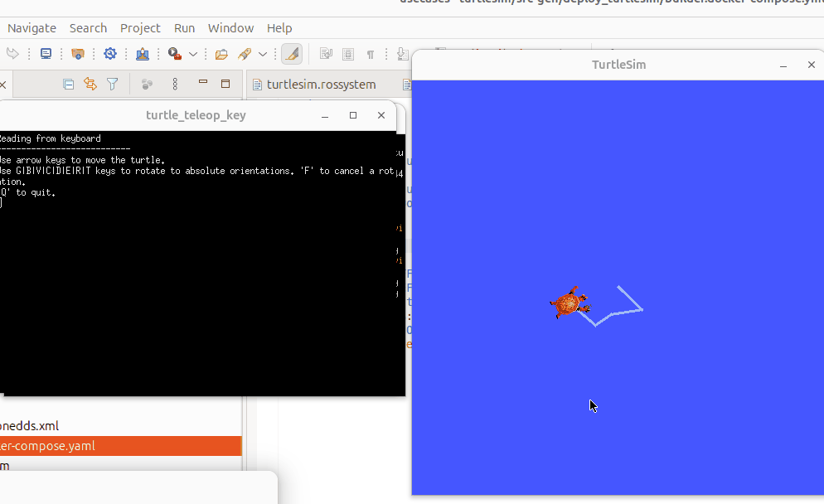Click the new folder project icon
This screenshot has width=824, height=504.
[x=78, y=54]
